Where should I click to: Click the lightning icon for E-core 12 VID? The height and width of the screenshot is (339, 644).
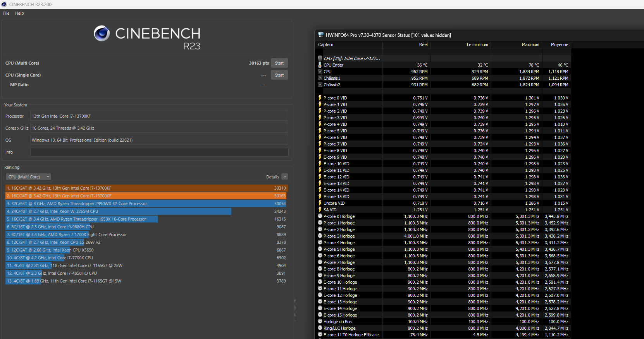pos(320,177)
